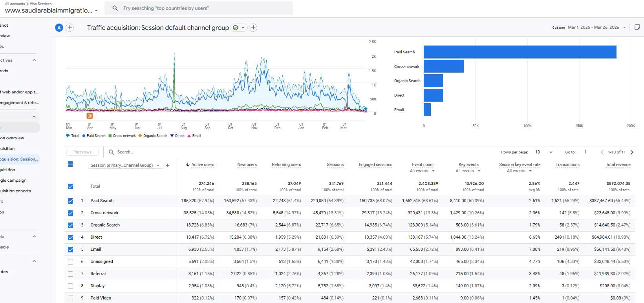
Task: Sort table by Total revenue column
Action: click(x=618, y=164)
